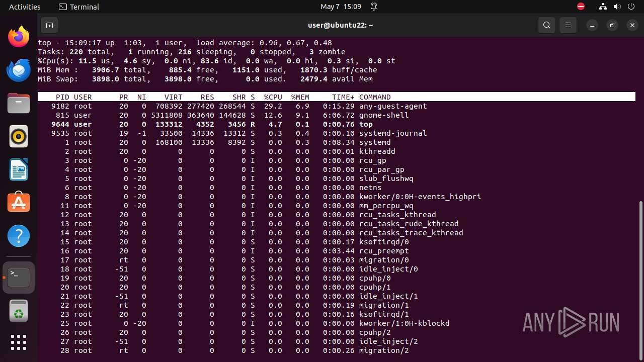Maximize the terminal window

pos(612,25)
